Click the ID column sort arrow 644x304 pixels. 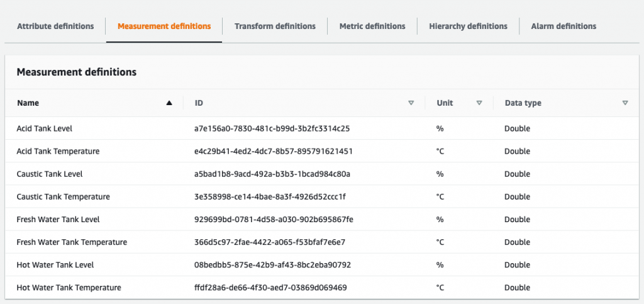pyautogui.click(x=411, y=103)
